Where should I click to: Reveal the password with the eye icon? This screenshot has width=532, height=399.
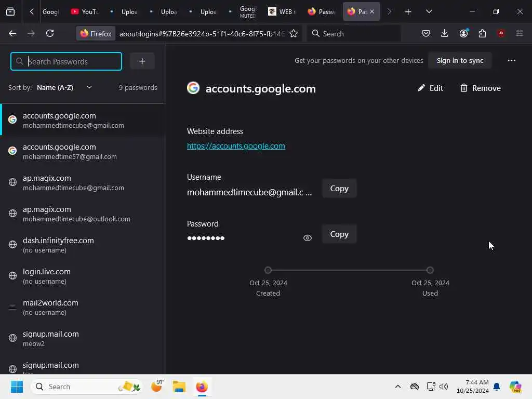pyautogui.click(x=308, y=238)
